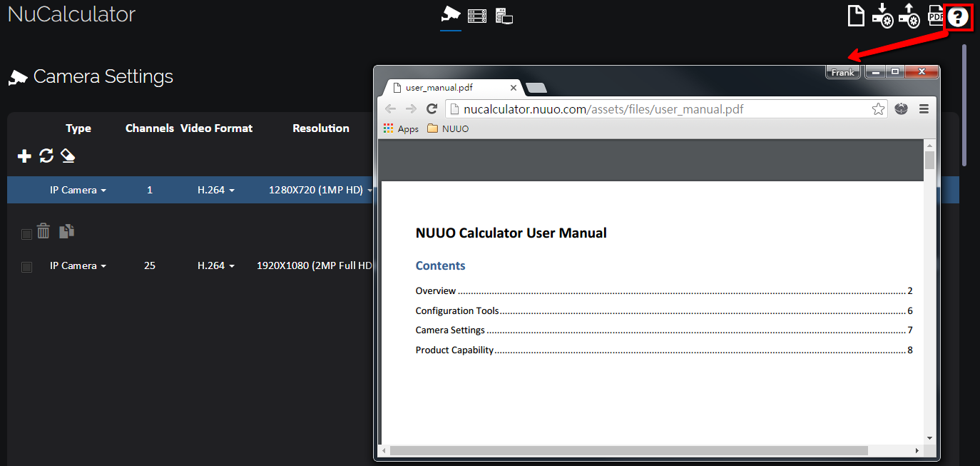
Task: Open the 1280X720 (1MP HD) resolution dropdown
Action: [320, 191]
